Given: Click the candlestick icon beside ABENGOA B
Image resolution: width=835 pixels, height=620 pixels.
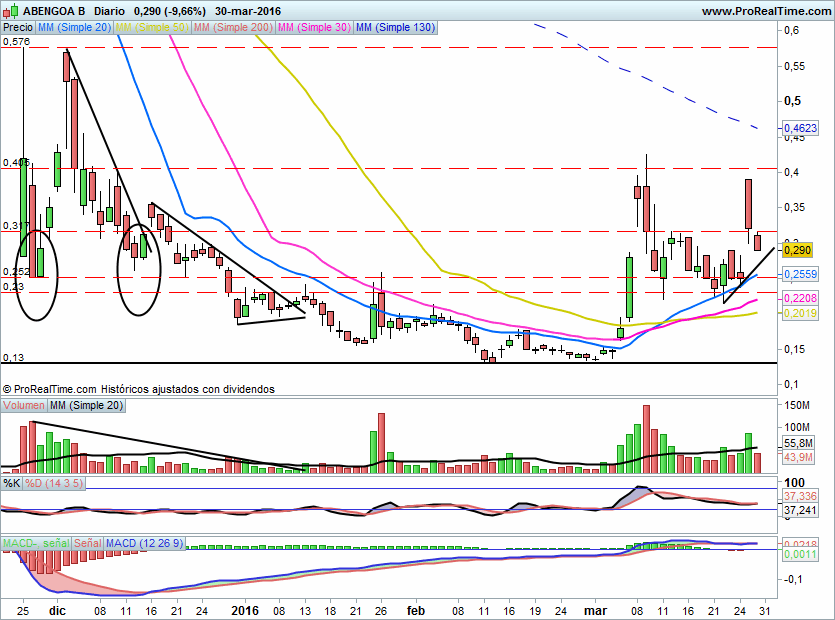Looking at the screenshot, I should click(x=11, y=11).
